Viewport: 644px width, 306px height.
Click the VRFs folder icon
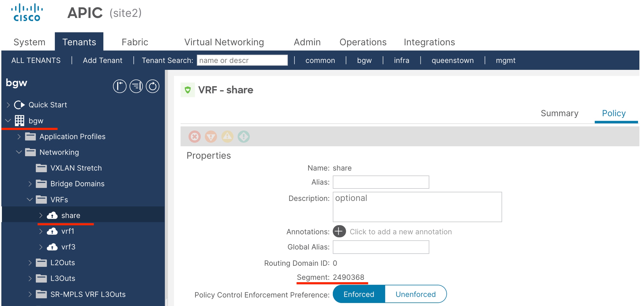[41, 200]
